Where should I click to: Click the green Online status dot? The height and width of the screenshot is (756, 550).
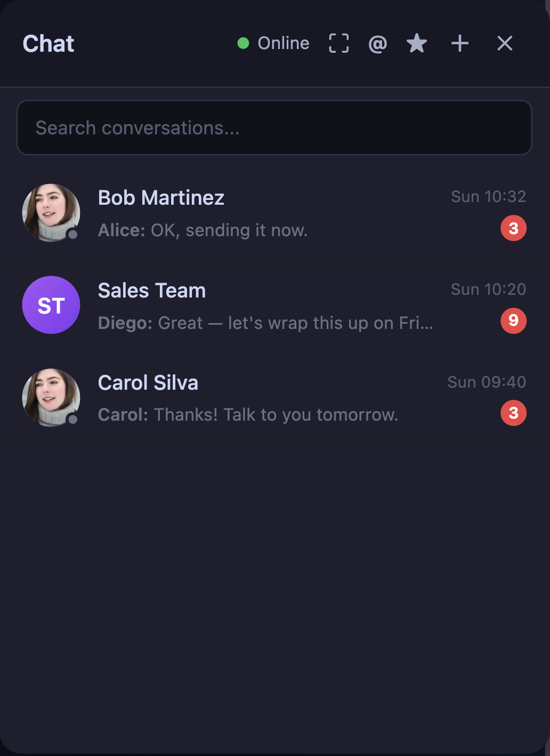coord(243,44)
